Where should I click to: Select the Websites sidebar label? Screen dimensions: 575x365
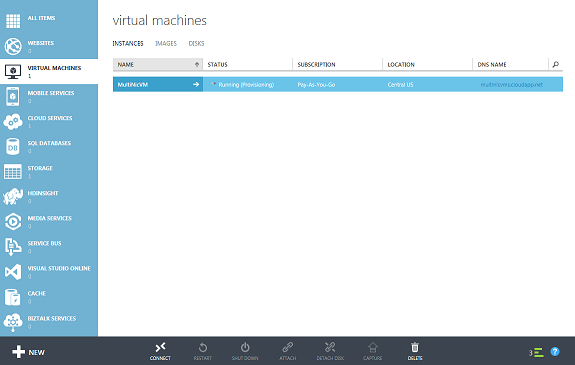click(41, 43)
